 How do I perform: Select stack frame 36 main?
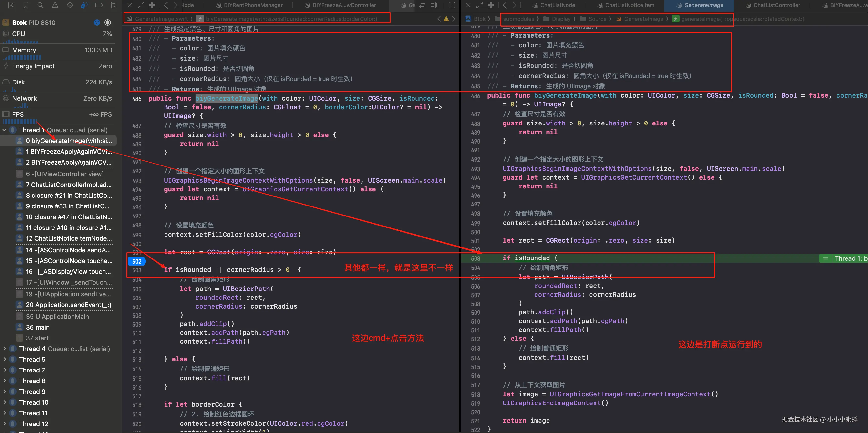click(x=37, y=327)
